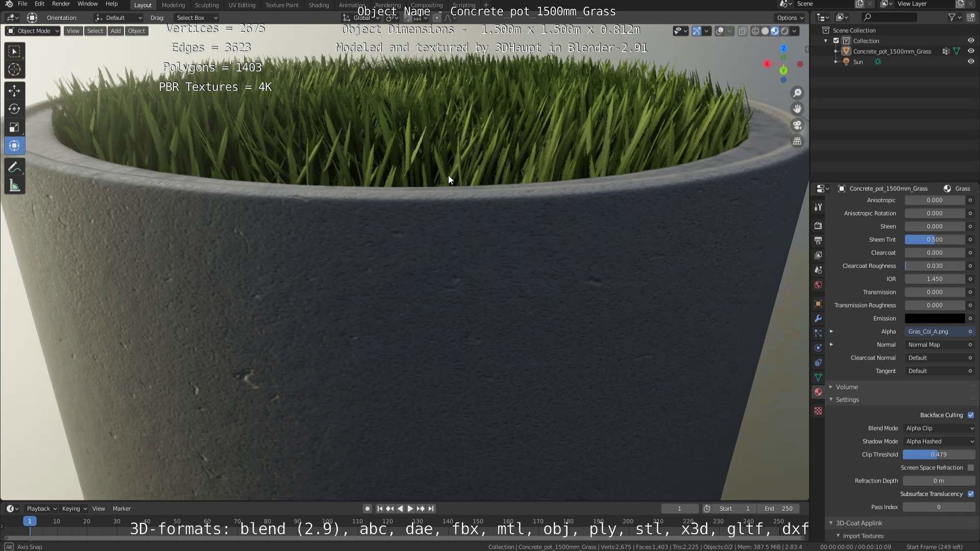The height and width of the screenshot is (551, 980).
Task: Click the viewport zoom magnifier icon
Action: 797,93
